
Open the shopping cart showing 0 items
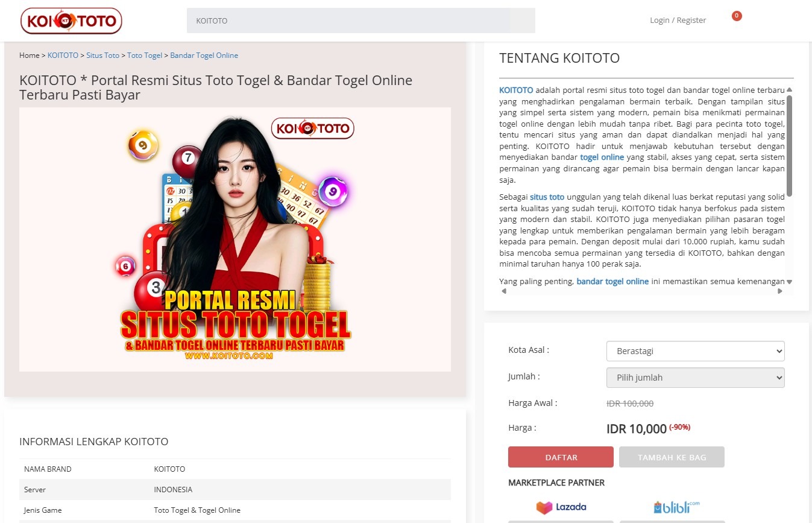coord(736,16)
